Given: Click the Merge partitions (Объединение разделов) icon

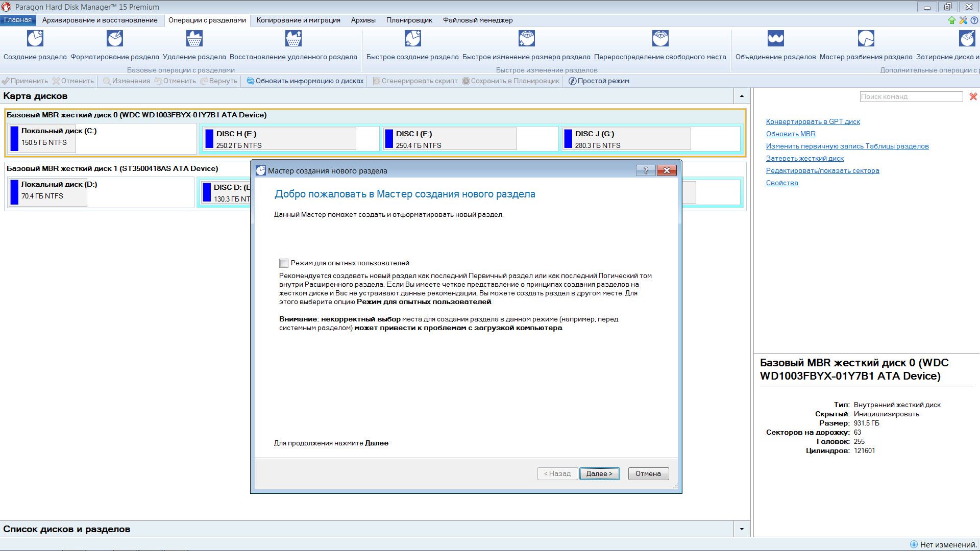Looking at the screenshot, I should point(775,39).
